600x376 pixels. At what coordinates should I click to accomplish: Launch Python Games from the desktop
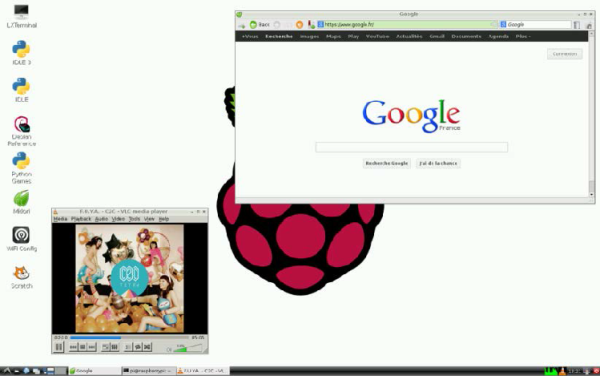pyautogui.click(x=21, y=168)
